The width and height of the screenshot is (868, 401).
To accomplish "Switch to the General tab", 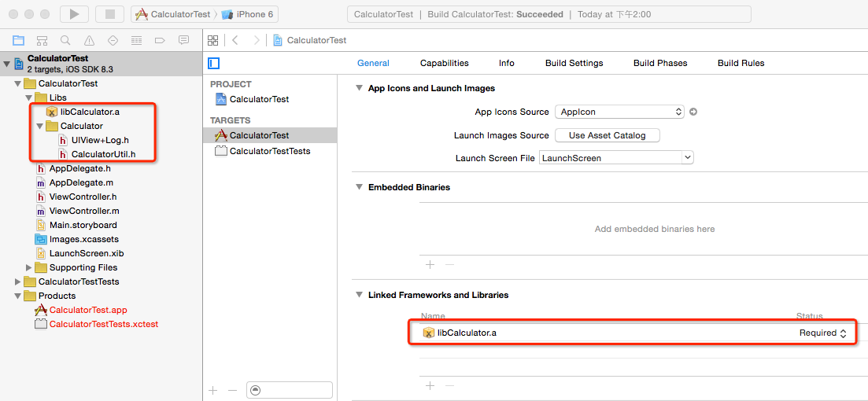I will click(x=373, y=63).
